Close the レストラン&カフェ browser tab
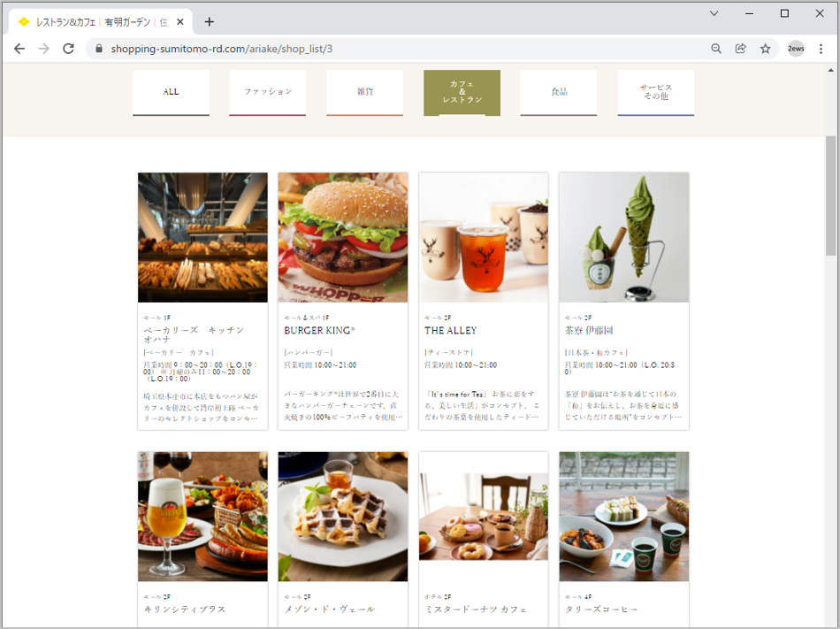 (x=180, y=22)
